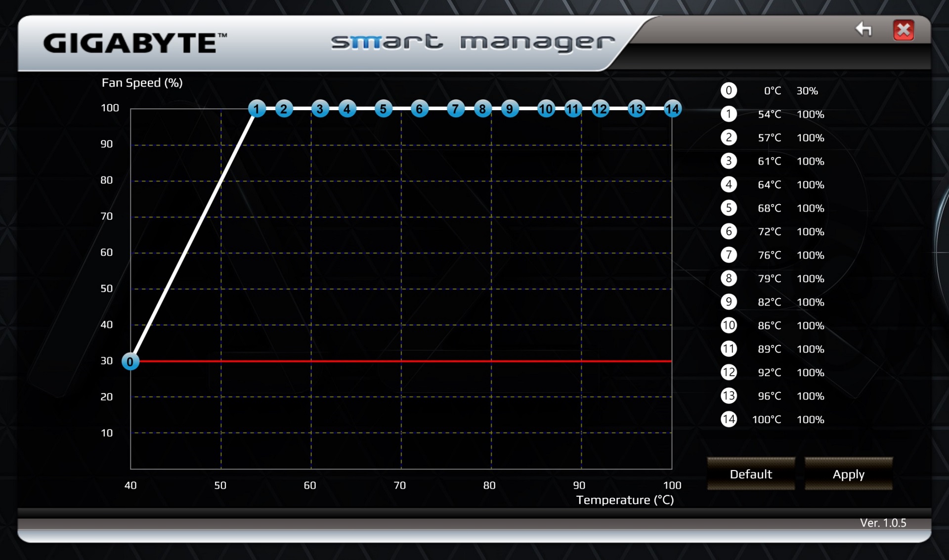
Task: Click the 96°C temperature value
Action: (x=770, y=396)
